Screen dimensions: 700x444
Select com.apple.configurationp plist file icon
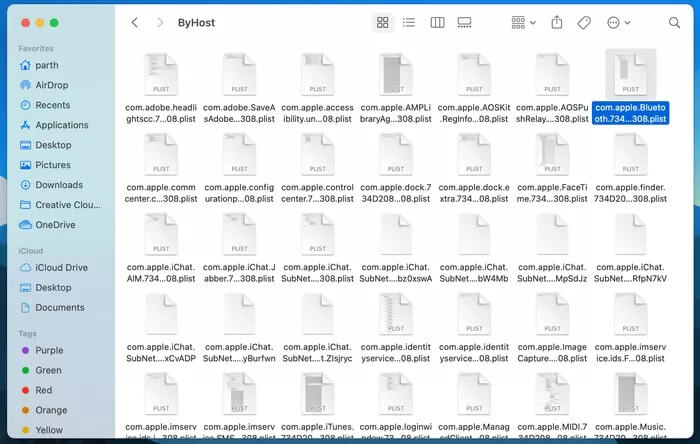tap(239, 154)
